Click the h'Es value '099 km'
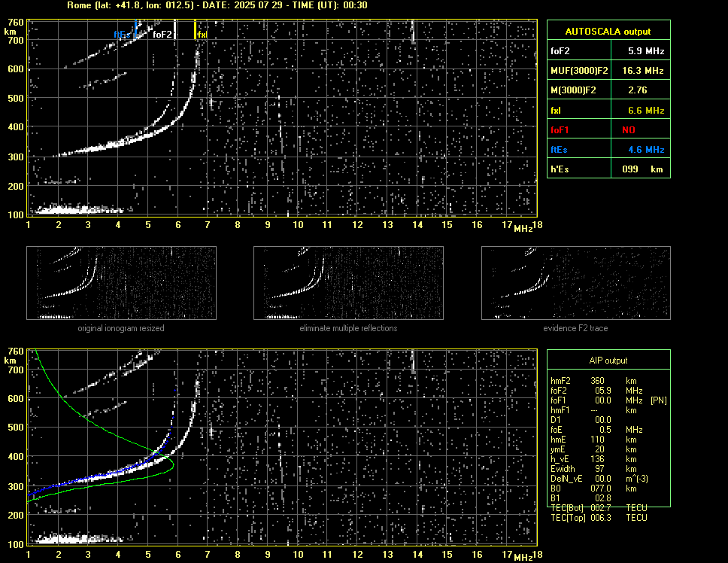Screen dimensions: 728x563 642,169
